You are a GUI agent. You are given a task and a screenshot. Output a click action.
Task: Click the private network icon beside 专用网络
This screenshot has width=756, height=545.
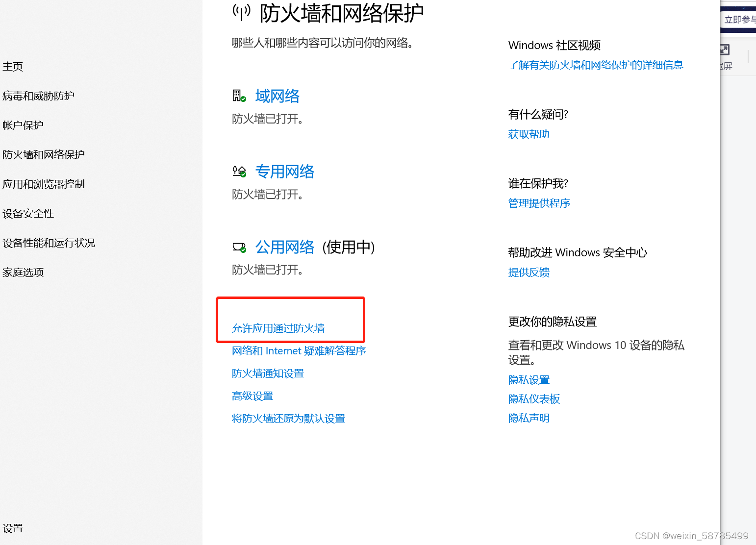point(239,171)
